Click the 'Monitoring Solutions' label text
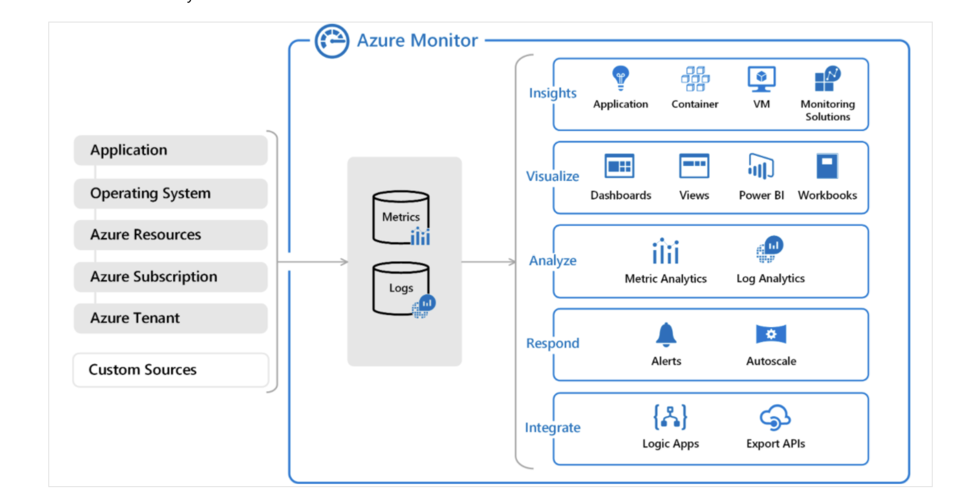Viewport: 980px width, 501px height. (x=828, y=110)
